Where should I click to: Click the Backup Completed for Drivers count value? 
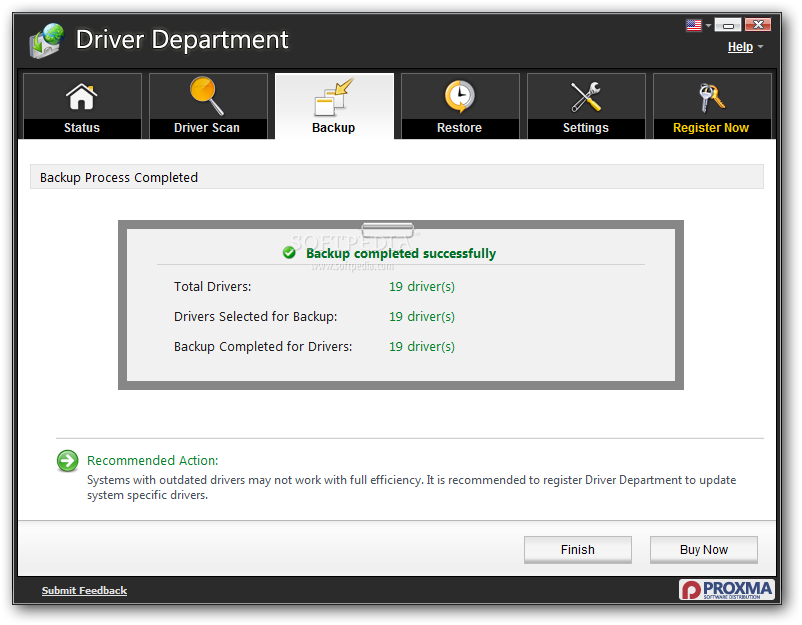[x=421, y=347]
